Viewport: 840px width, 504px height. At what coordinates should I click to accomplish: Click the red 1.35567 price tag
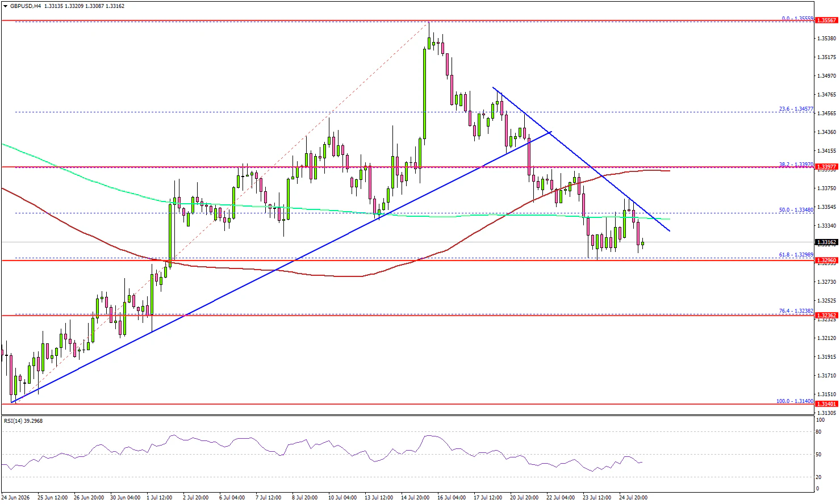click(826, 20)
